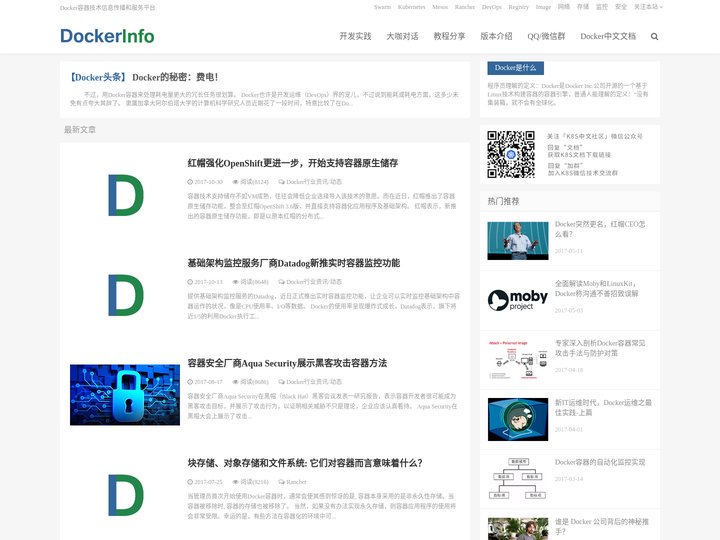Open the 教程分享 menu

point(449,36)
